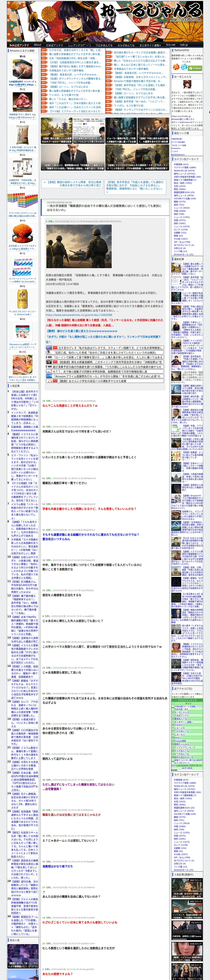Select comment 61 職業別人権割引率を一覧でください
This screenshot has height=980, width=210.
[x=64, y=483]
